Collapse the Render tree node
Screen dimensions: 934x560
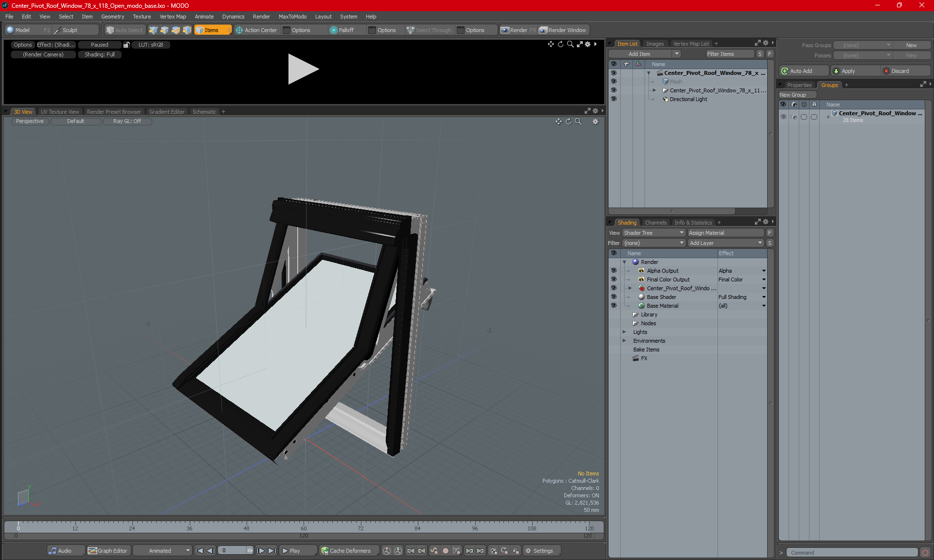tap(625, 262)
